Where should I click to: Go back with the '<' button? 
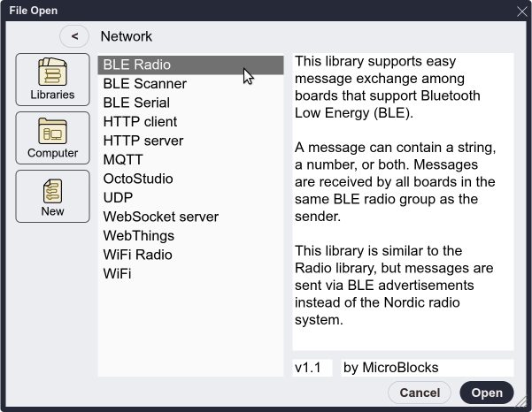click(x=74, y=36)
